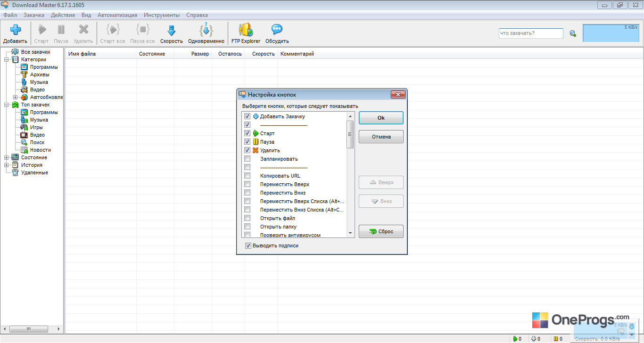
Task: Click the Одновременно toolbar icon
Action: click(206, 30)
